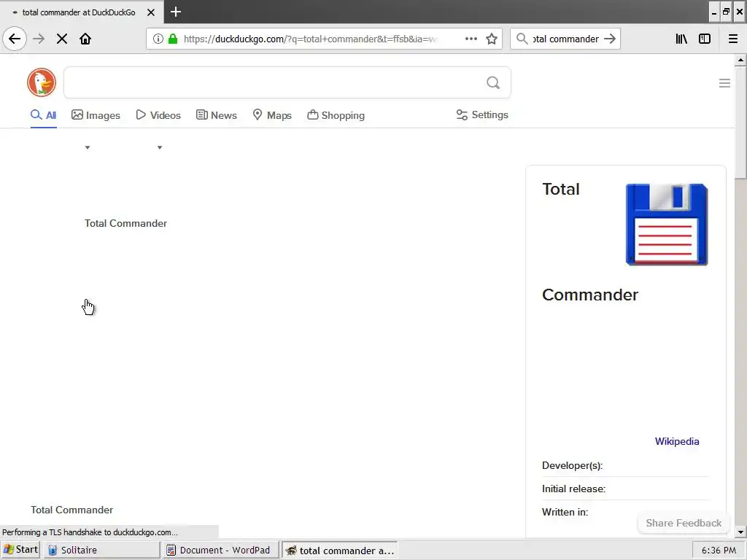747x560 pixels.
Task: Close the DuckDuckGo tab
Action: (x=151, y=12)
